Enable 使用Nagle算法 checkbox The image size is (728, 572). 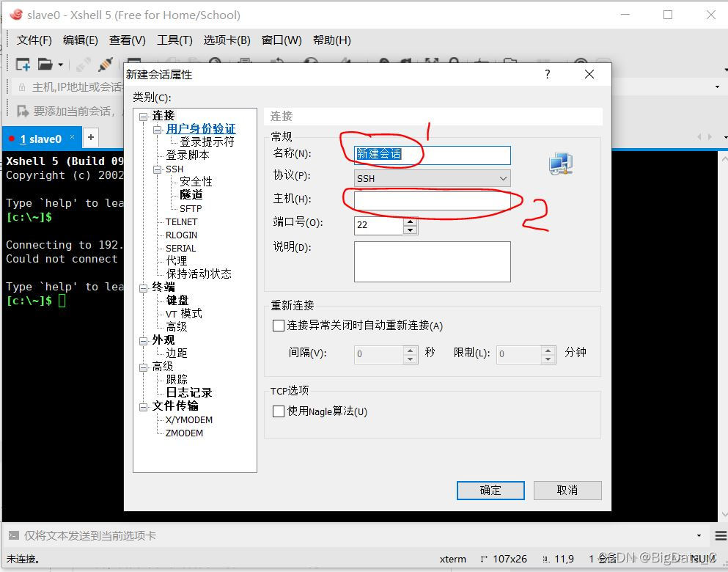pos(279,411)
